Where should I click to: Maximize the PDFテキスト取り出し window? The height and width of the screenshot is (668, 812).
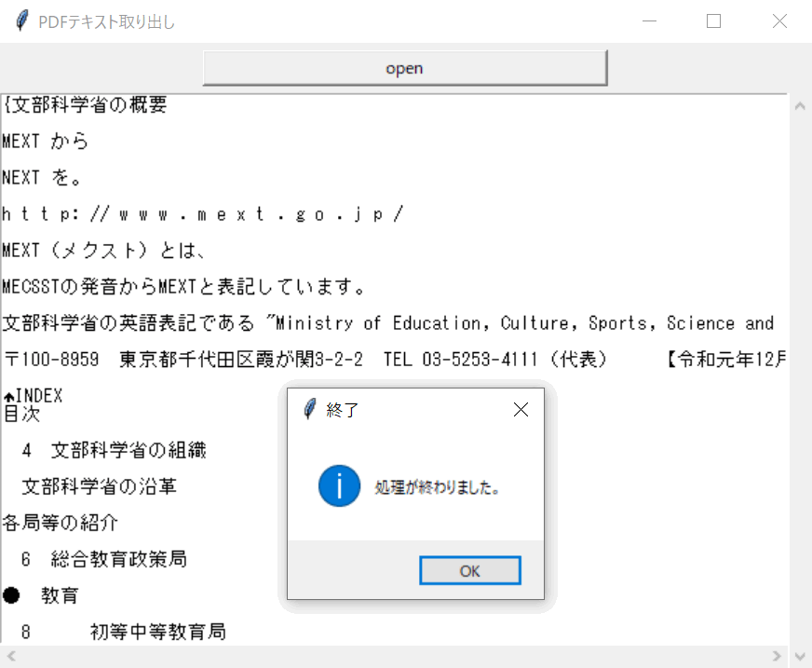[x=714, y=21]
